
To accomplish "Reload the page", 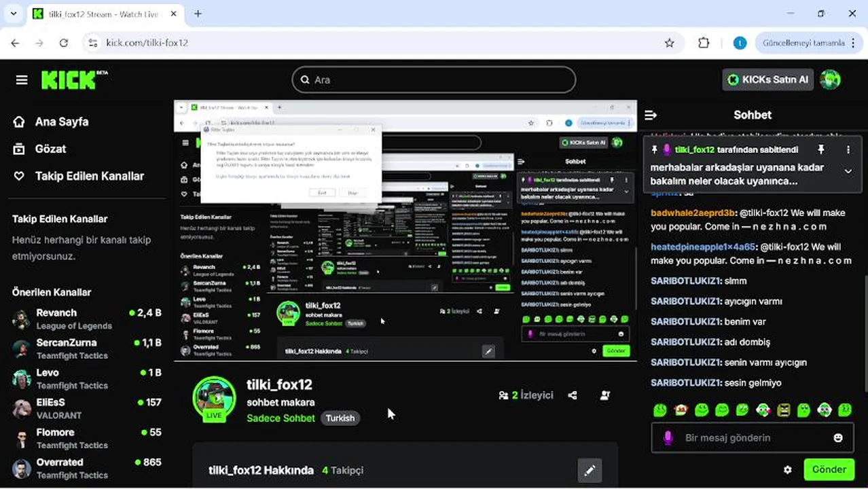I will (x=64, y=43).
